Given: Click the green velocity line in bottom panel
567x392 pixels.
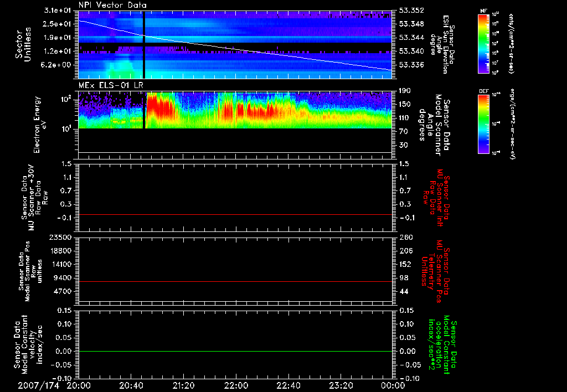Looking at the screenshot, I should click(x=235, y=351).
